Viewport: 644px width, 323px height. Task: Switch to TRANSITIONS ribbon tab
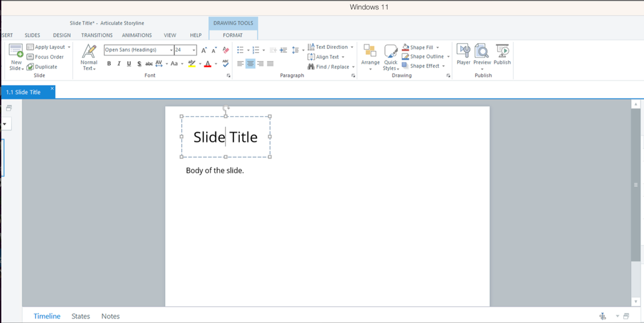[97, 35]
